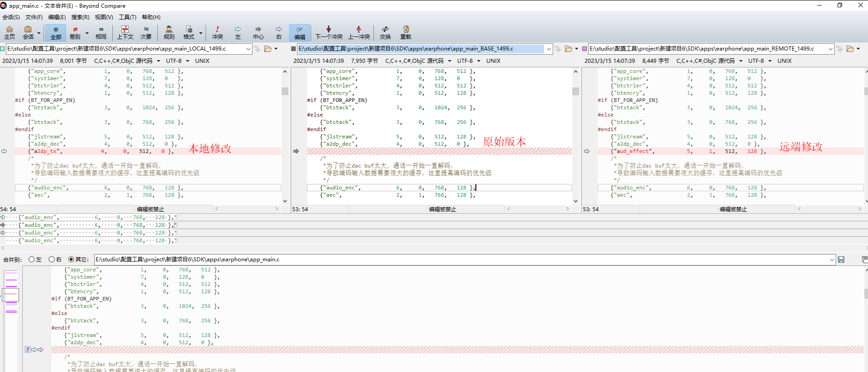Screen dimensions: 868x372
Task: Toggle 上下文 (Context) view
Action: 125,33
